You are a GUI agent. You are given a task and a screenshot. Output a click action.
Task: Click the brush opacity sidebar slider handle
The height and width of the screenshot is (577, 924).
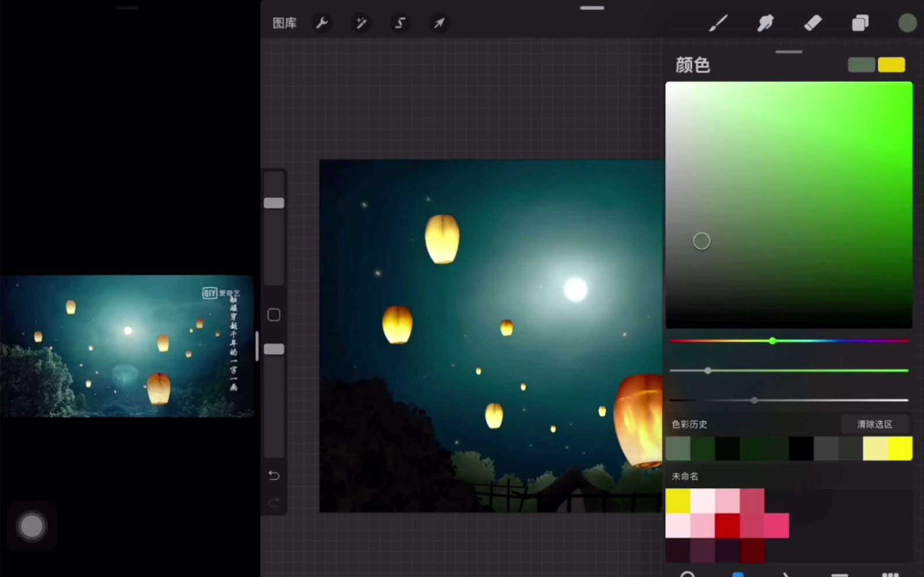point(274,349)
